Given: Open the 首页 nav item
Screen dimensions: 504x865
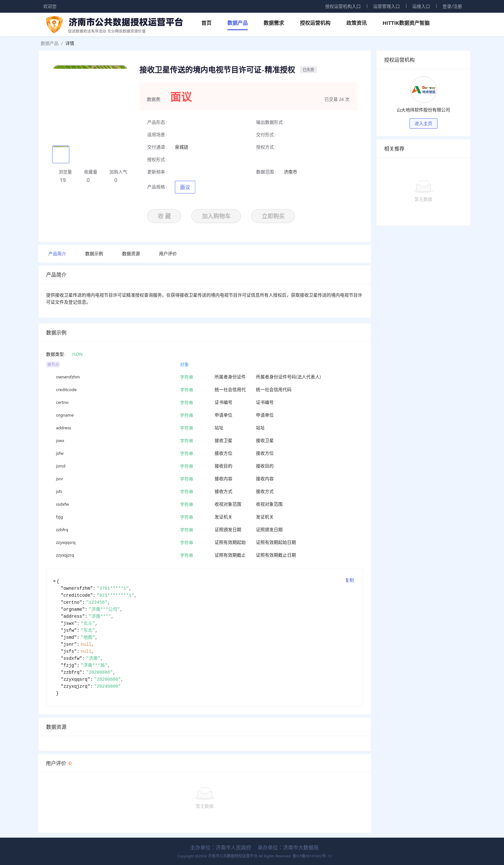Looking at the screenshot, I should tap(206, 23).
